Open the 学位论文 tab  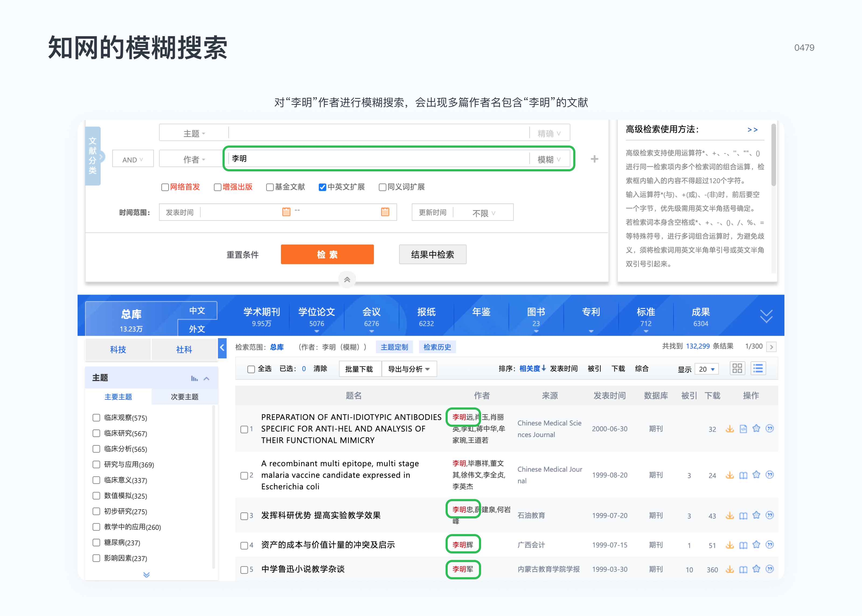pyautogui.click(x=317, y=317)
